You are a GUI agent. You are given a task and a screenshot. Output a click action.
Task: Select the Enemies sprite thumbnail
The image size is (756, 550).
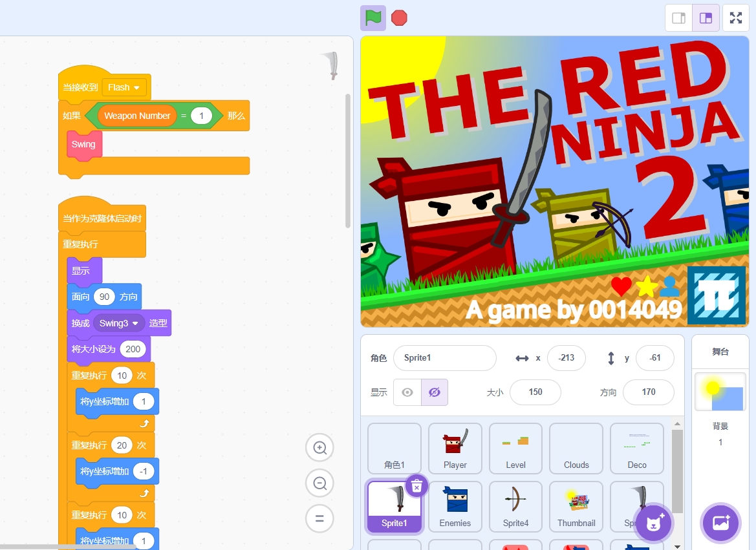[x=455, y=507]
